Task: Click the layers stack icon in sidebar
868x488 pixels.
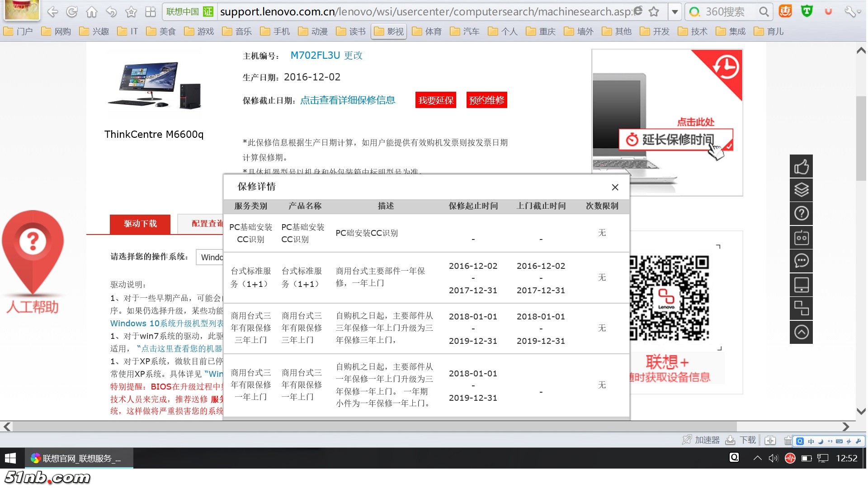Action: point(801,190)
